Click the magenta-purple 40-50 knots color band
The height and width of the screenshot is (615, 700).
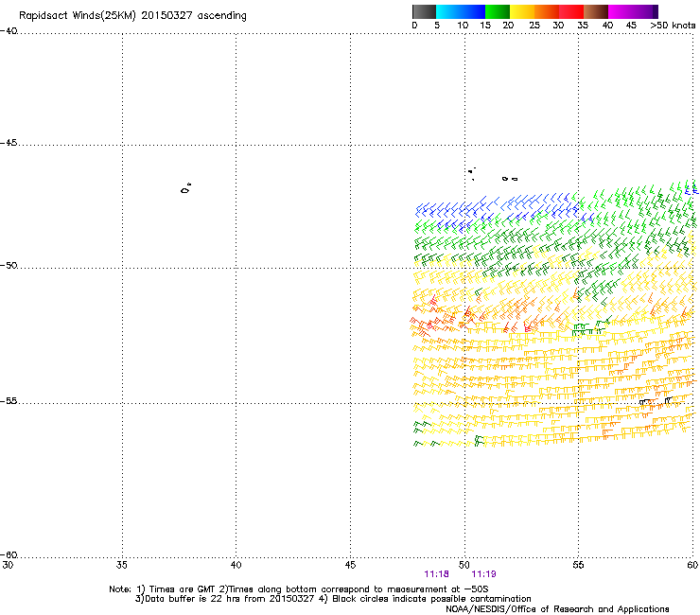tap(633, 11)
